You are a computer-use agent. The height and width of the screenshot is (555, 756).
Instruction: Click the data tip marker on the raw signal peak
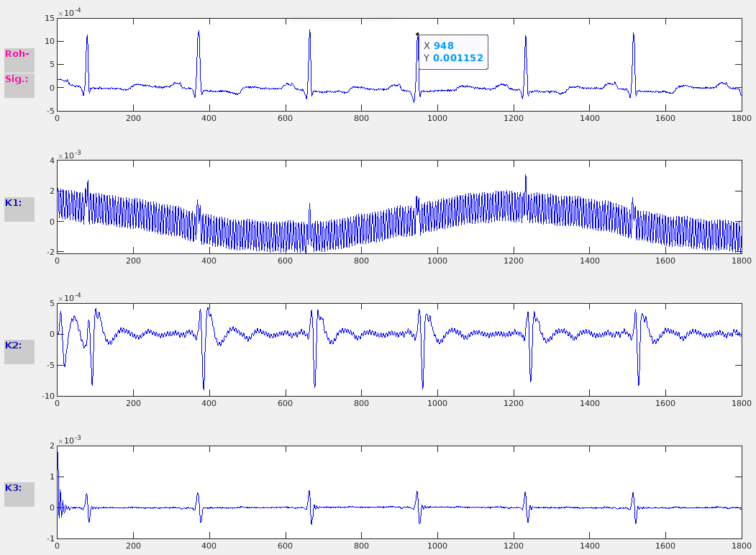(417, 34)
